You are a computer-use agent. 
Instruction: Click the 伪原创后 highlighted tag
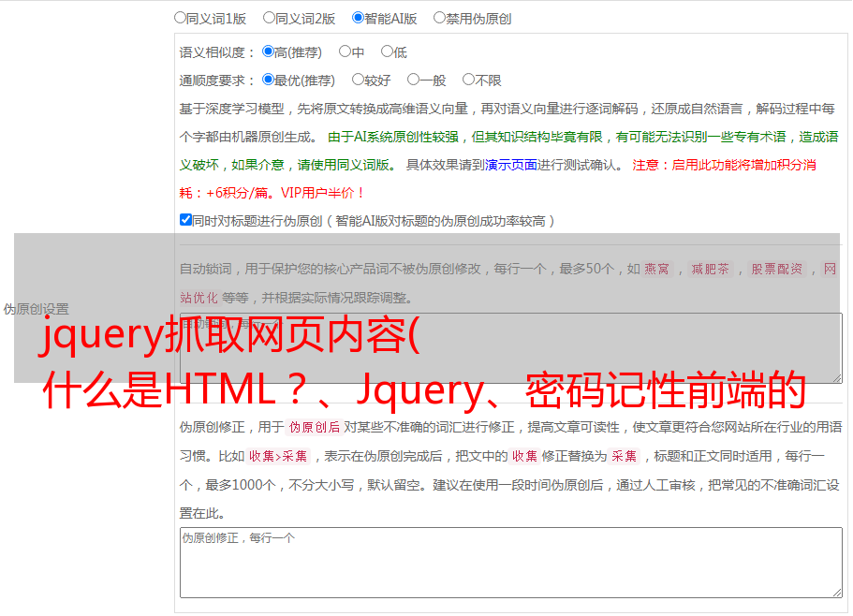[315, 427]
